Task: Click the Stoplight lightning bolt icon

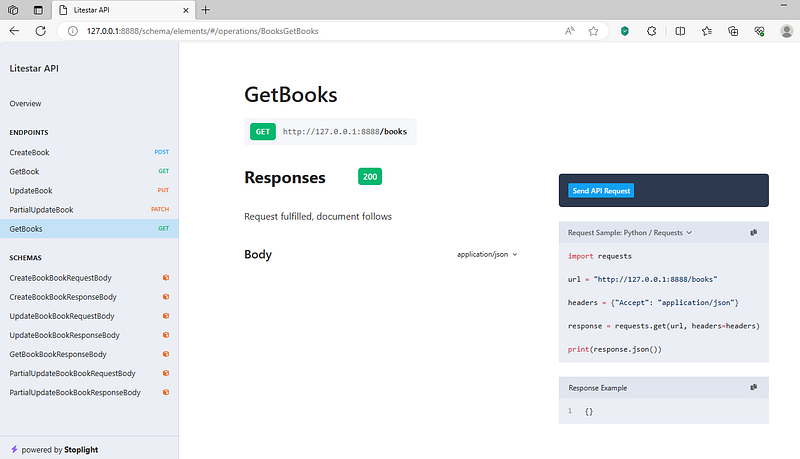Action: pyautogui.click(x=14, y=449)
